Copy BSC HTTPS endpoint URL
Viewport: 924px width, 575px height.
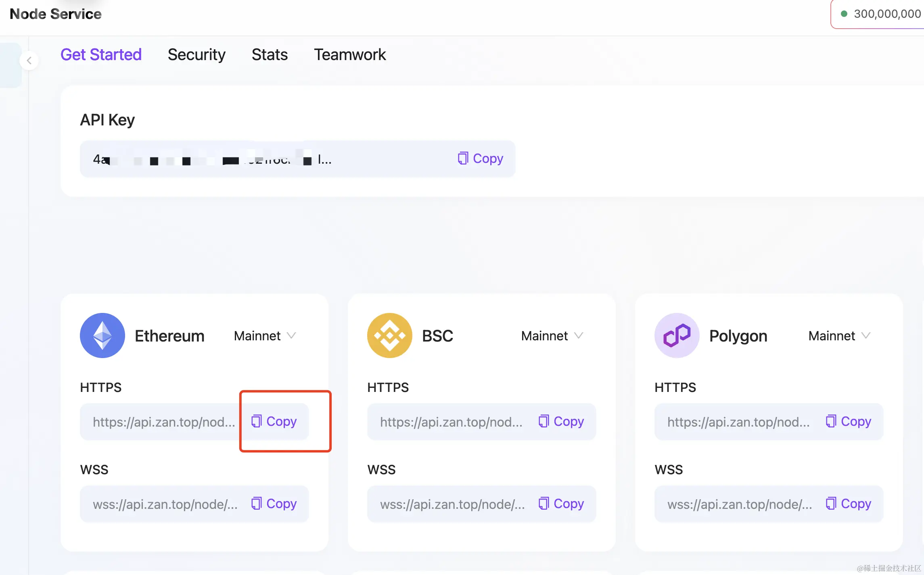pyautogui.click(x=561, y=421)
